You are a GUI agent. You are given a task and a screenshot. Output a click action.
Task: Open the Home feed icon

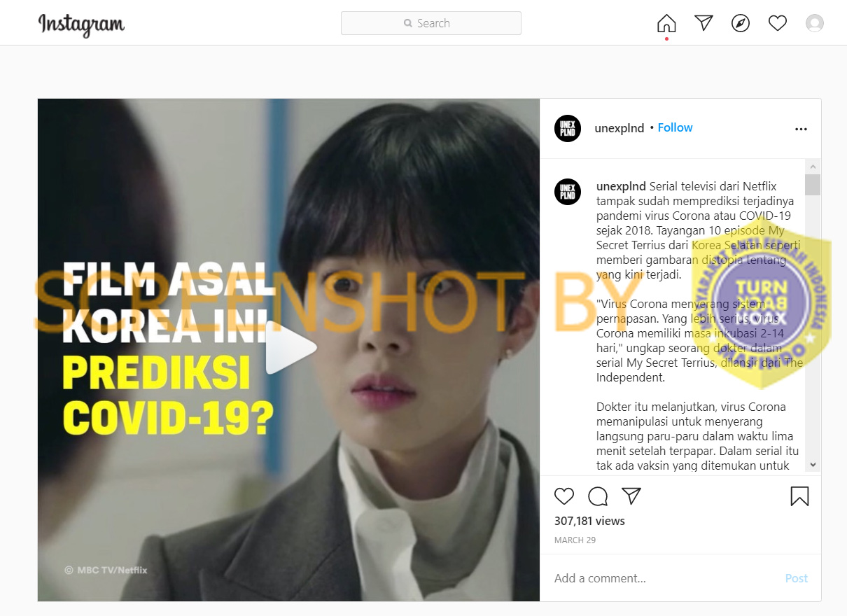666,23
